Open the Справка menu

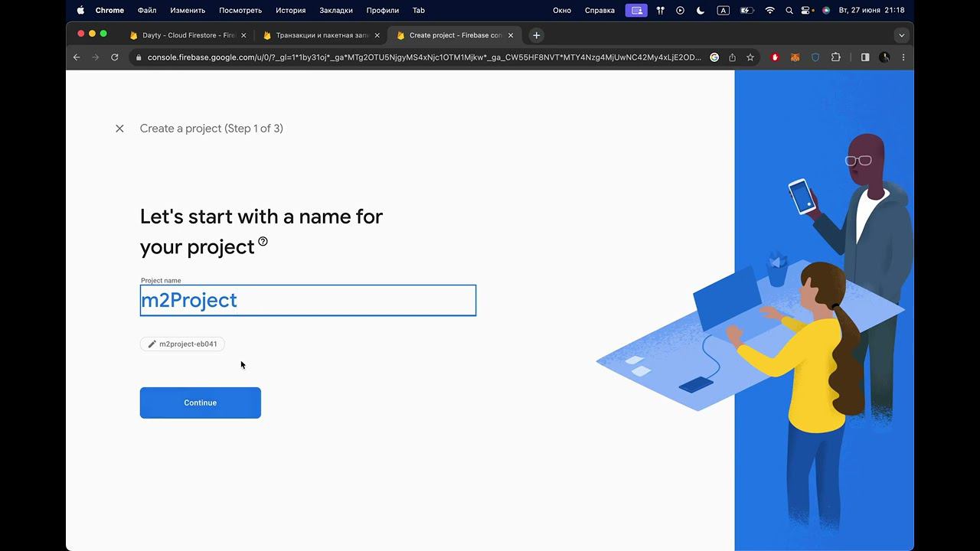599,11
